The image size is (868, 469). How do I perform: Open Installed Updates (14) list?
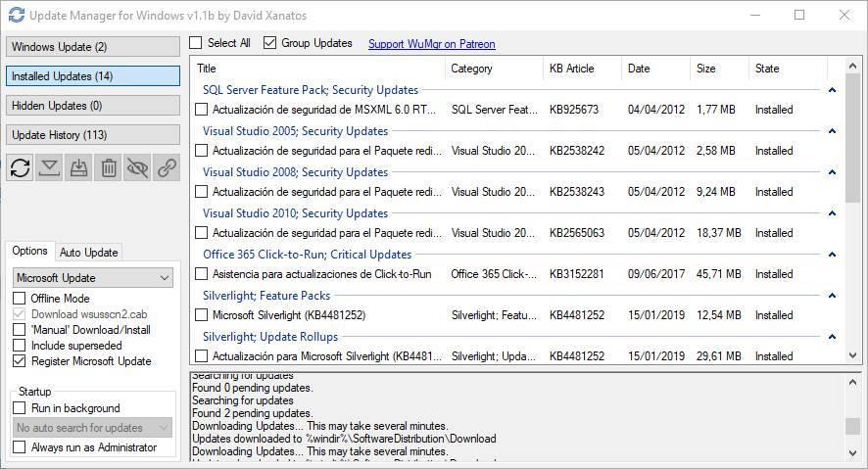[93, 75]
